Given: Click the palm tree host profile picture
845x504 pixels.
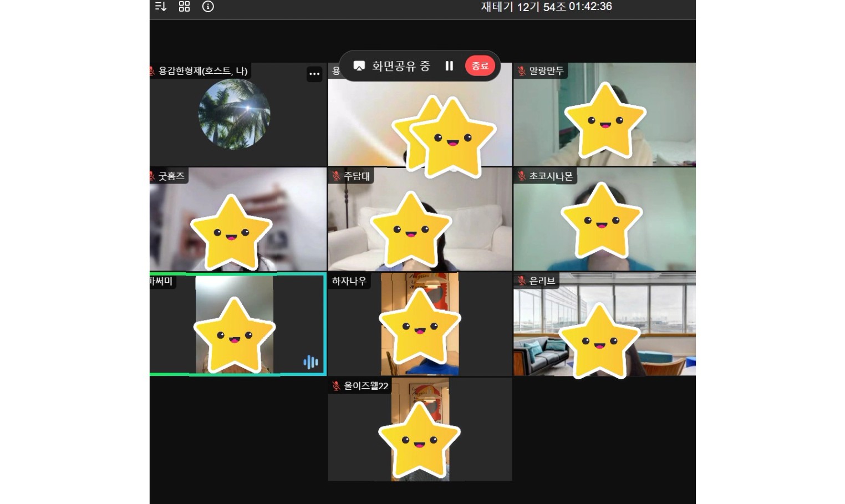Looking at the screenshot, I should [235, 114].
